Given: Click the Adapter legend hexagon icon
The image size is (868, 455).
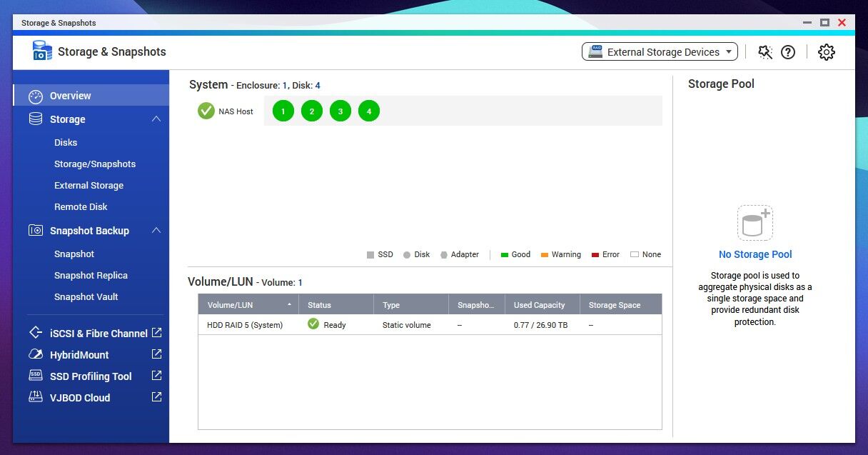Looking at the screenshot, I should (444, 254).
